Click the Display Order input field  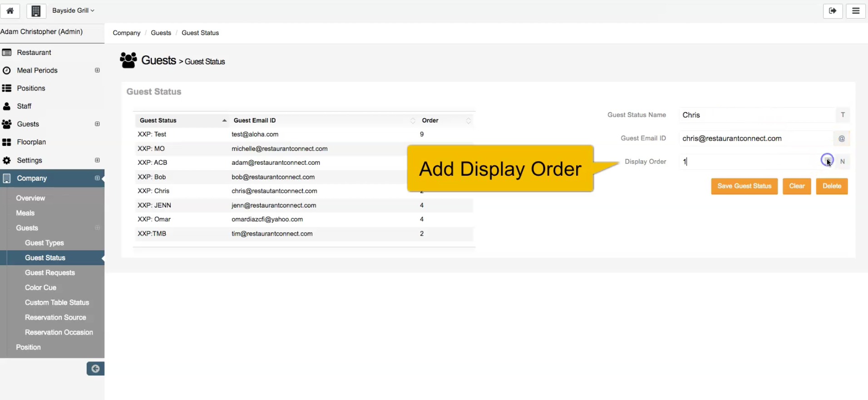tap(749, 162)
